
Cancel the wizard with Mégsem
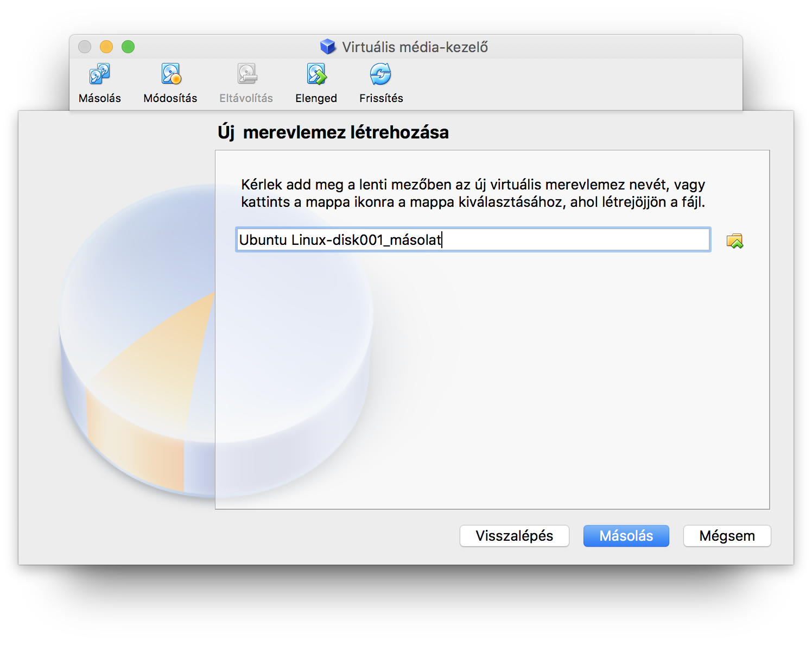[x=727, y=536]
